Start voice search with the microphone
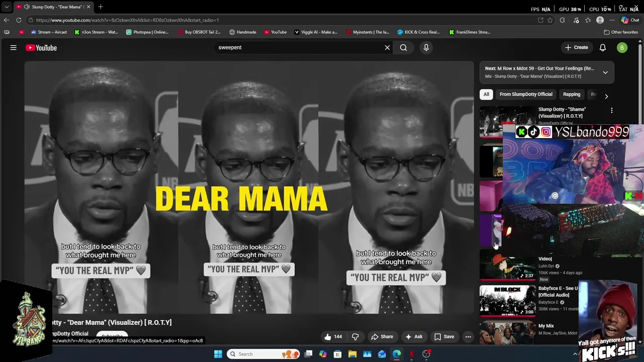The height and width of the screenshot is (362, 644). [x=426, y=48]
